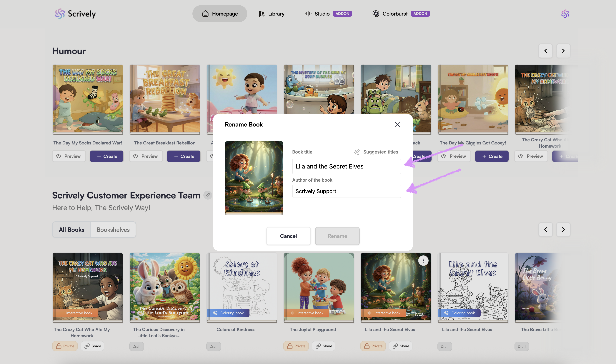Toggle Private status on The Joyful Playground
Screen dimensions: 616x364
tap(296, 346)
